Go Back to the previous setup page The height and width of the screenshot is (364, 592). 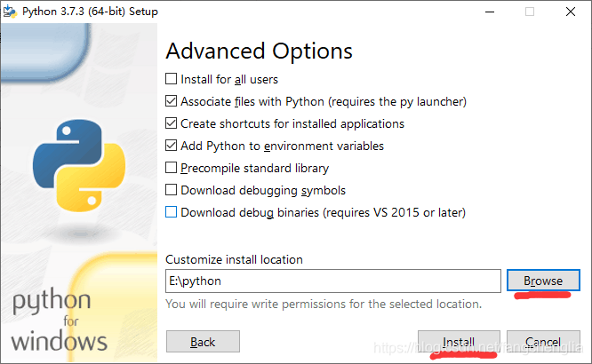click(203, 342)
